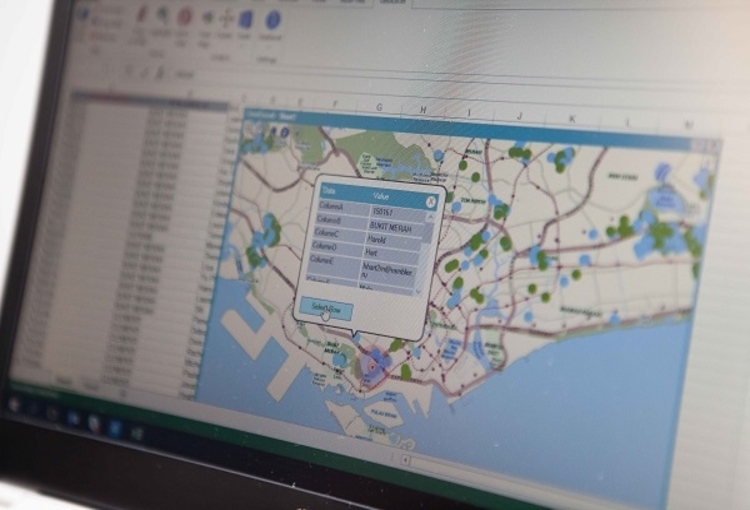Click the blue taskbar icon beside Excel
The width and height of the screenshot is (750, 510).
coord(115,427)
